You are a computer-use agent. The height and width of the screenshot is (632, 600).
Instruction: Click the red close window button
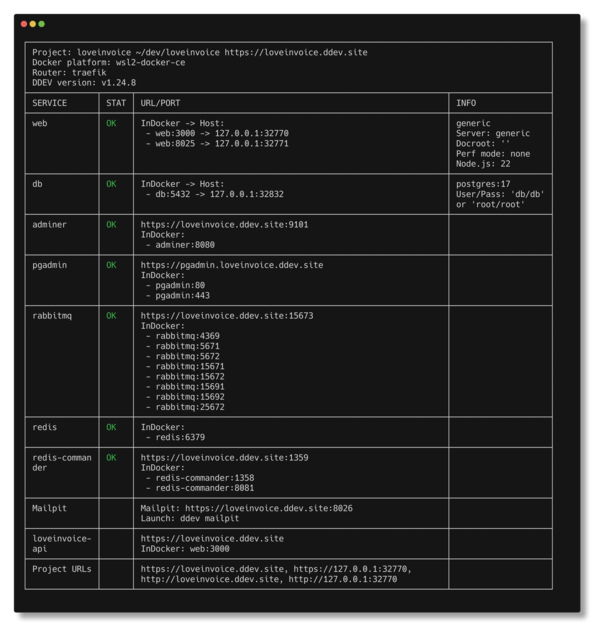click(x=24, y=24)
